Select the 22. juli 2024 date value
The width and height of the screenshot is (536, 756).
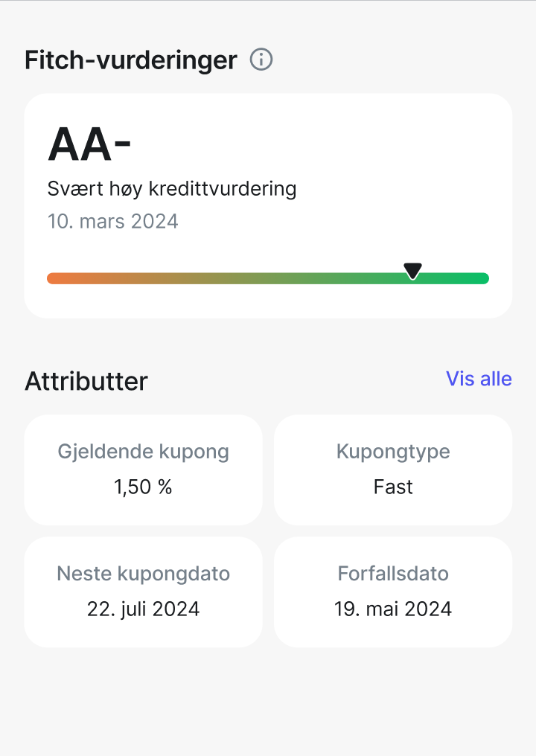pos(143,609)
